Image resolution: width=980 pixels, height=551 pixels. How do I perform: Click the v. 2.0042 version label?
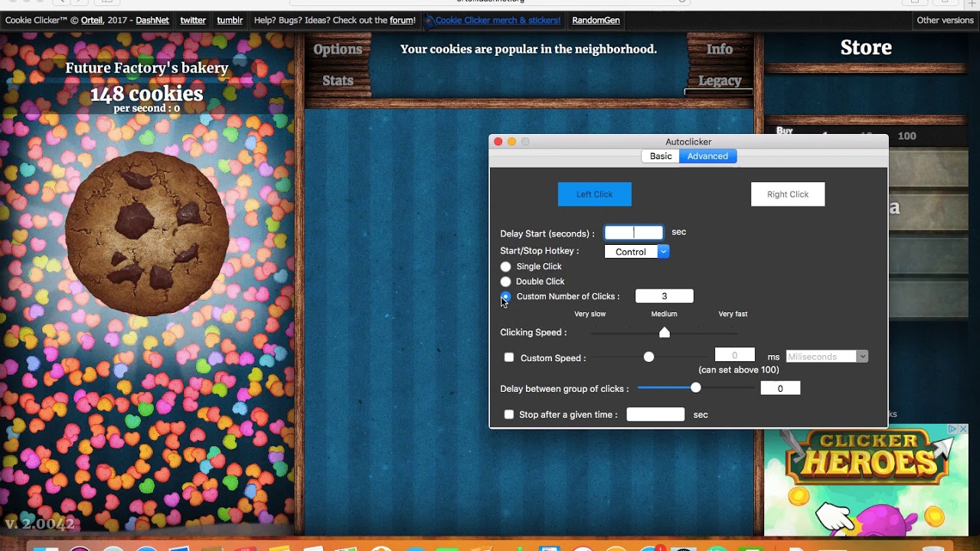(40, 524)
